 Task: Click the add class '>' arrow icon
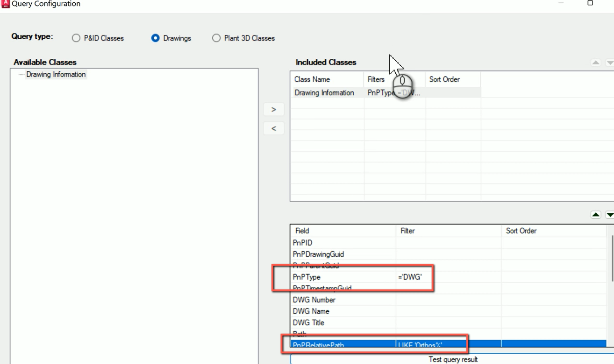point(273,109)
